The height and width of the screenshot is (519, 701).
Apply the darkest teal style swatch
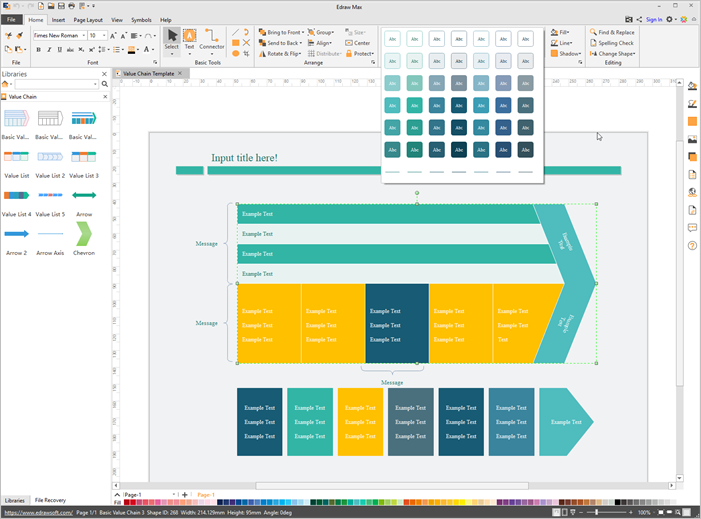pyautogui.click(x=458, y=150)
